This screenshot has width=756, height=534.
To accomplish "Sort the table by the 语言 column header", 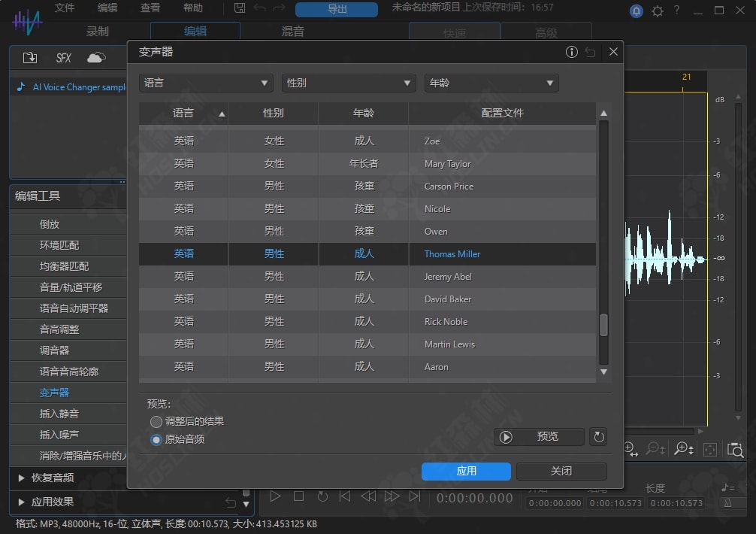I will coord(183,113).
